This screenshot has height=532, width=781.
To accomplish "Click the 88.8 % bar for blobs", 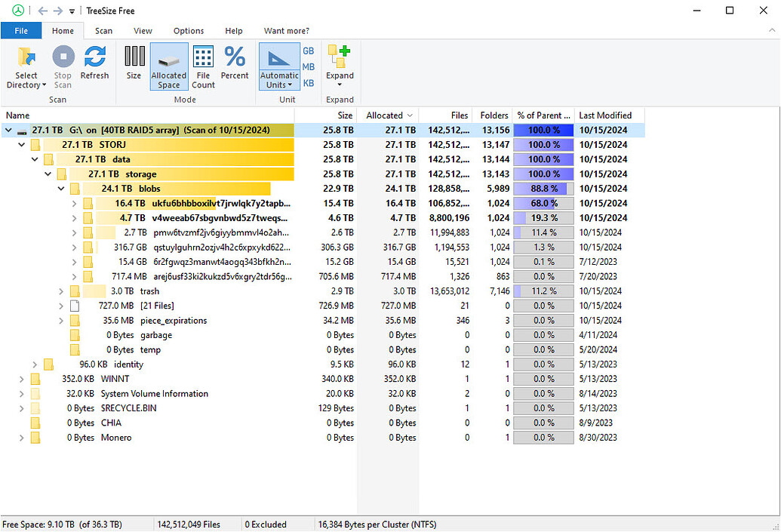I will tap(543, 189).
